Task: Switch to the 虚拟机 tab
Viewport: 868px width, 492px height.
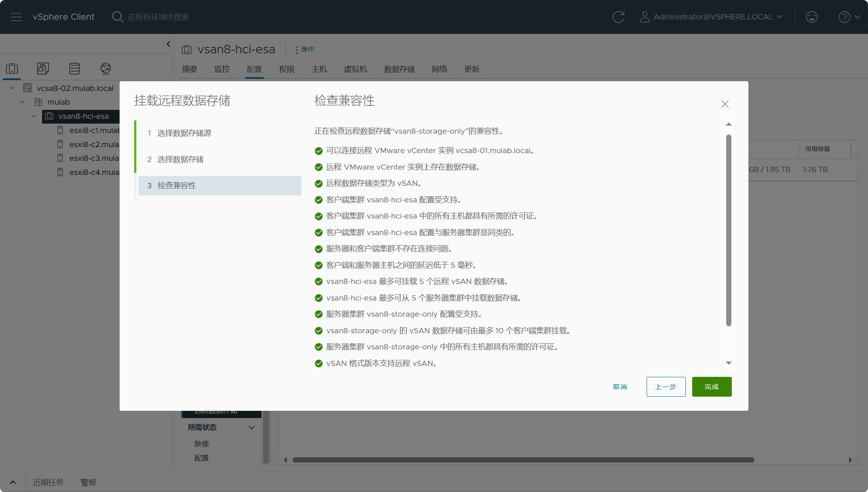Action: pyautogui.click(x=355, y=69)
